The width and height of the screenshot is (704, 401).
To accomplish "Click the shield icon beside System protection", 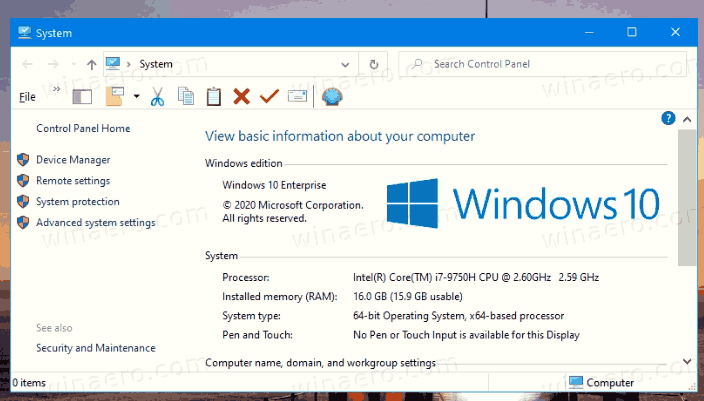I will tap(23, 201).
